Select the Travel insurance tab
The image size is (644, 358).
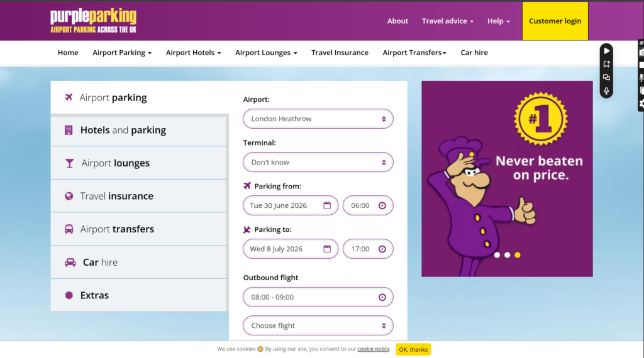(x=139, y=196)
